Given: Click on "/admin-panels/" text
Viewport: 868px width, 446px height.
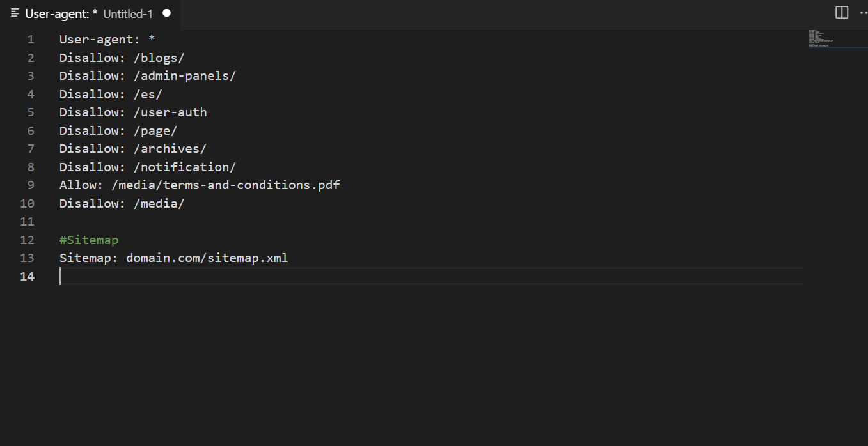Looking at the screenshot, I should 185,76.
